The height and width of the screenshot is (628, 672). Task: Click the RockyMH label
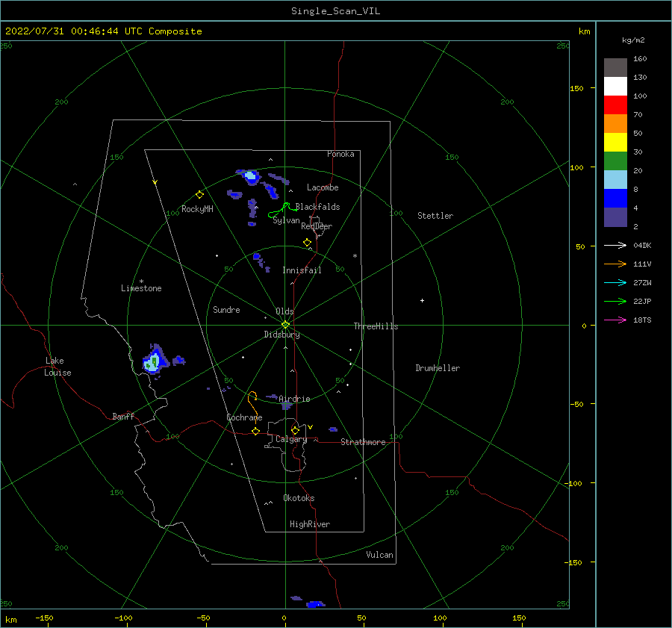pyautogui.click(x=197, y=209)
